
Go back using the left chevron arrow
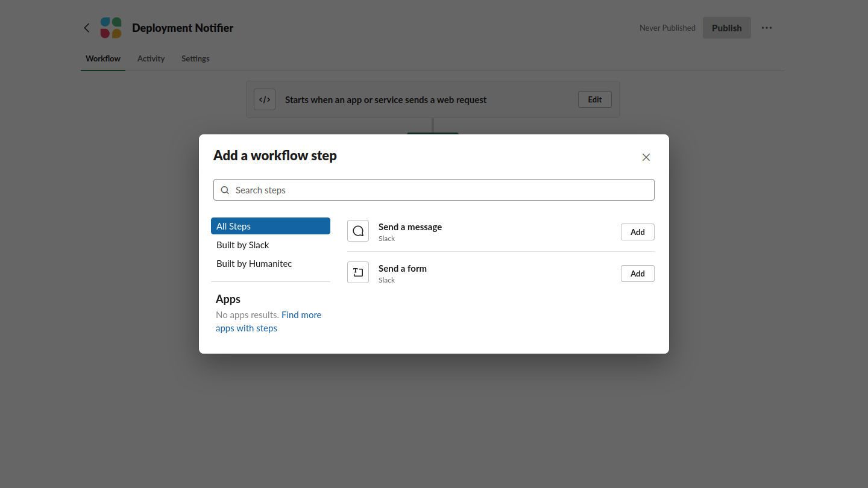click(87, 28)
